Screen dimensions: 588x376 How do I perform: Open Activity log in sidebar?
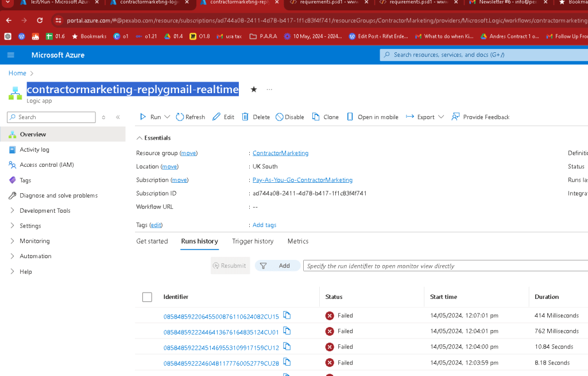click(34, 149)
